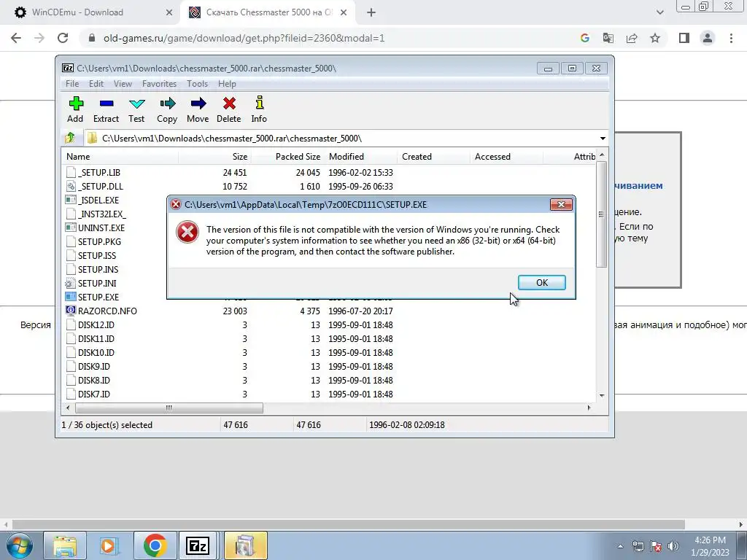Go up one folder level icon
The image size is (747, 560).
70,138
